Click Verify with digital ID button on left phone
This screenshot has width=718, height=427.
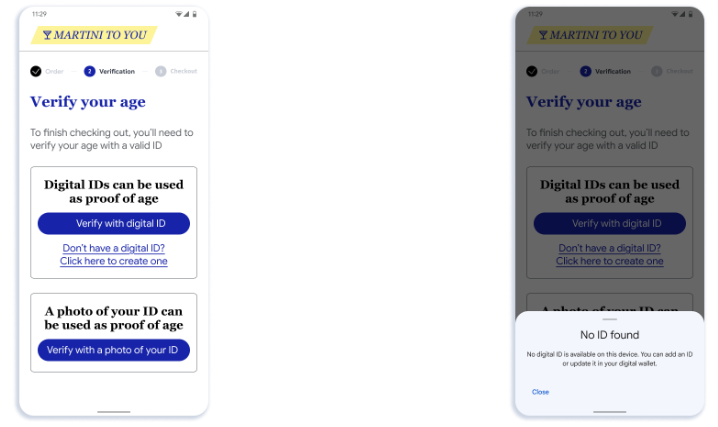pos(114,223)
